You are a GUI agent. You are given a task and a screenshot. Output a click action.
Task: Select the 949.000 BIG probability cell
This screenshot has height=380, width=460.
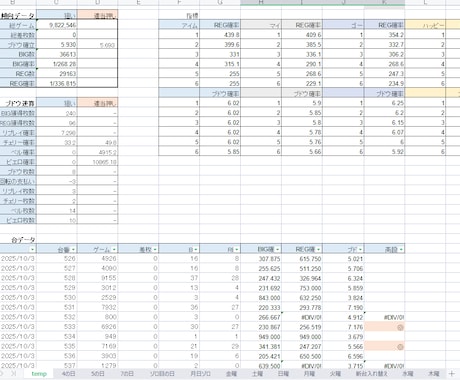tap(261, 337)
